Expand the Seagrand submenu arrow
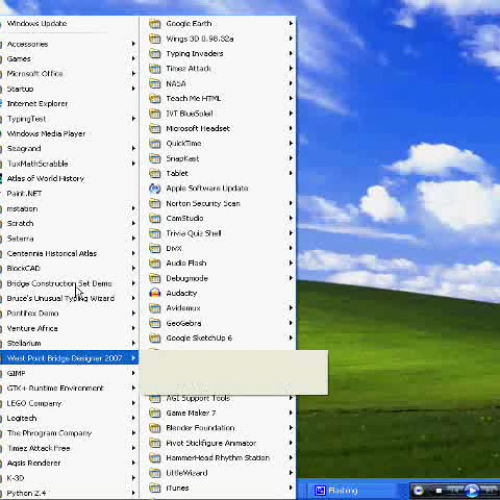 133,148
